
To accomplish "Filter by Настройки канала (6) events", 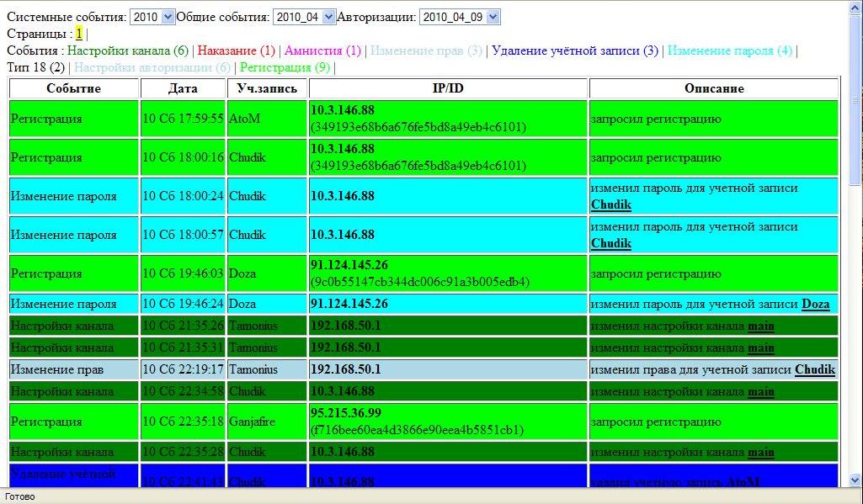I will pos(133,50).
